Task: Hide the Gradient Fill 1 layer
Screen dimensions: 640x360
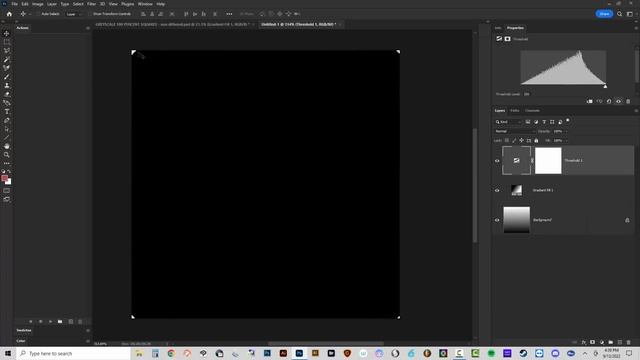Action: pyautogui.click(x=497, y=190)
